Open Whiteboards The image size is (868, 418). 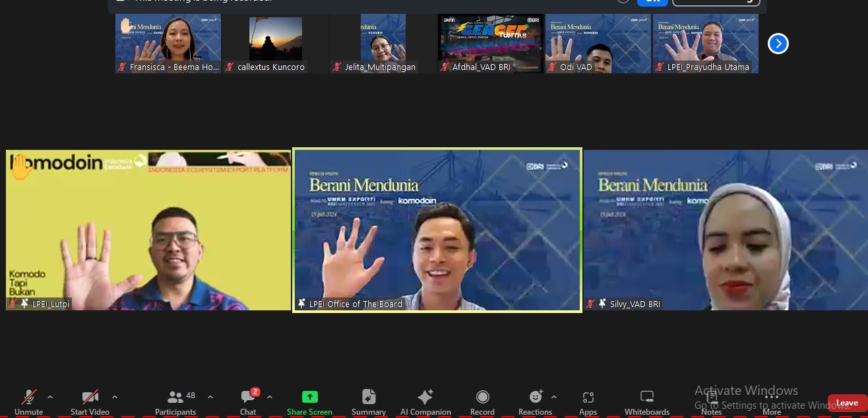(647, 401)
